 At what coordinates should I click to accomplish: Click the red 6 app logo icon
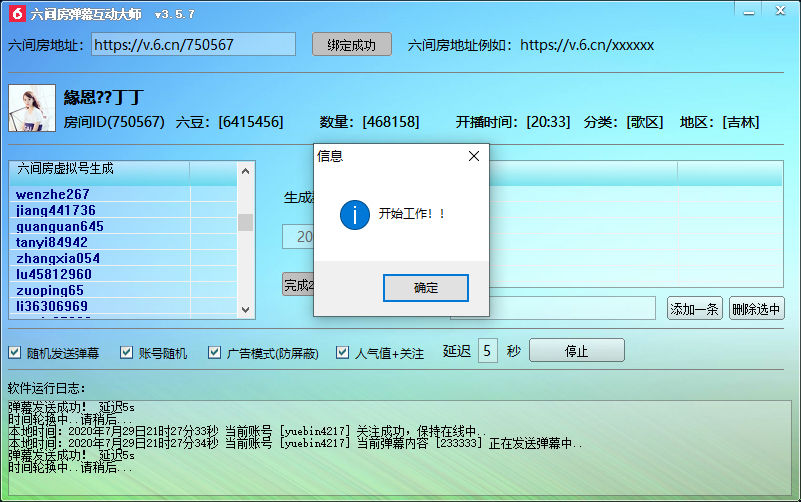[17, 13]
